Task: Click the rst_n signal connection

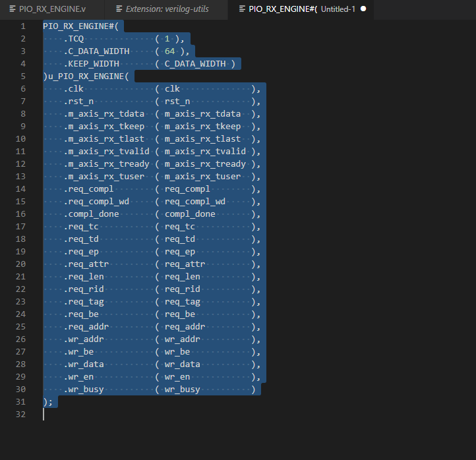Action: (x=177, y=101)
